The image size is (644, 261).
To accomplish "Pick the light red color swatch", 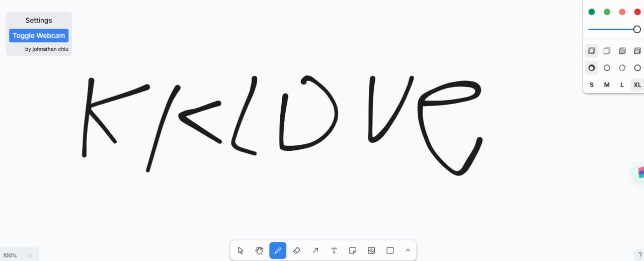I will tap(622, 12).
